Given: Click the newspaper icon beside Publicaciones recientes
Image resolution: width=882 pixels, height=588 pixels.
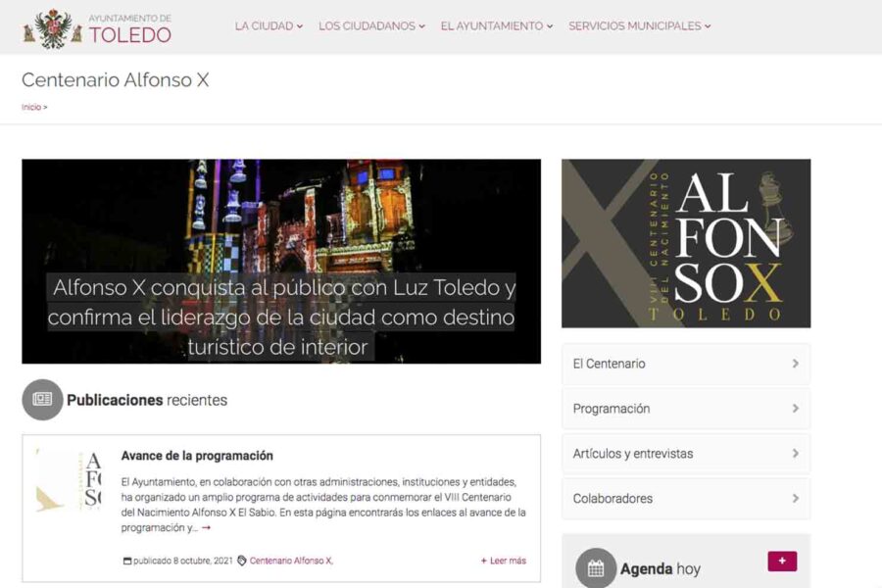Looking at the screenshot, I should point(42,400).
